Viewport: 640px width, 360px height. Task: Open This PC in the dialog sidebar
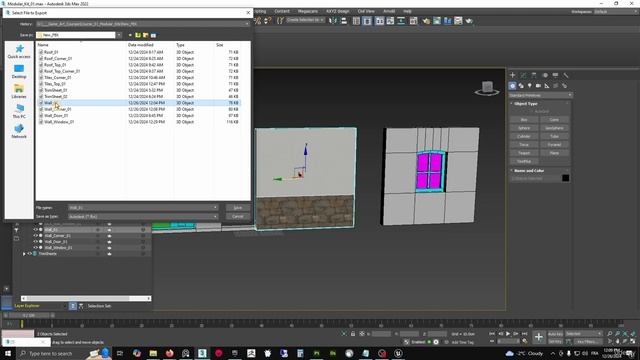pos(19,111)
